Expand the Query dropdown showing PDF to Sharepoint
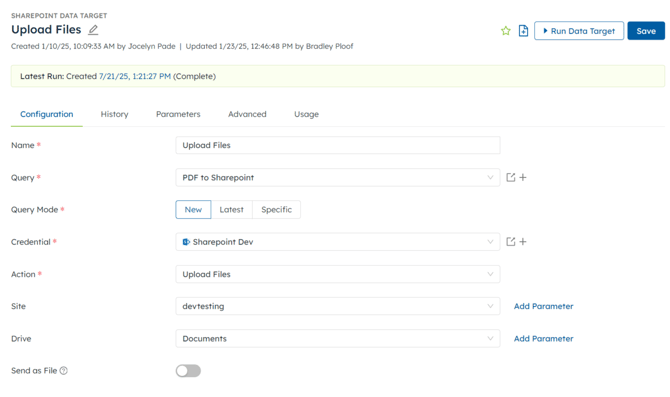This screenshot has height=397, width=670. tap(338, 177)
